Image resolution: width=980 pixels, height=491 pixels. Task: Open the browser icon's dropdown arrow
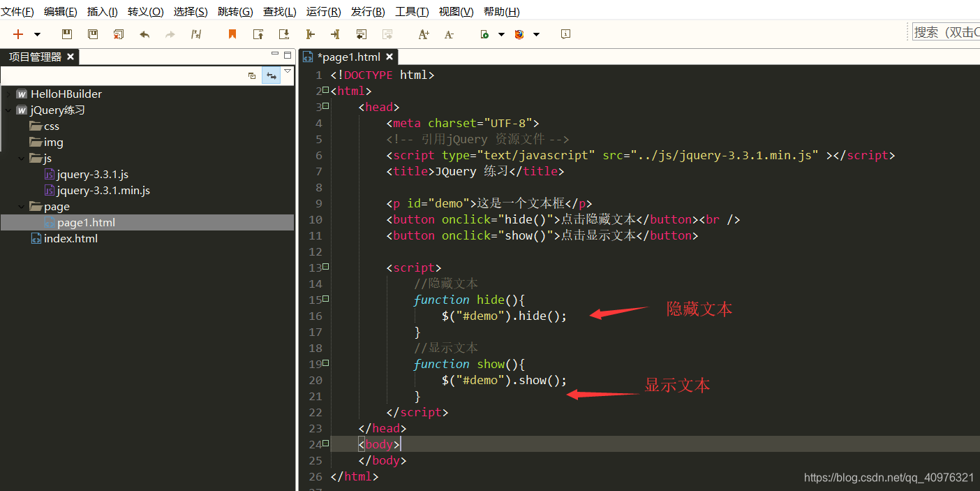[536, 34]
